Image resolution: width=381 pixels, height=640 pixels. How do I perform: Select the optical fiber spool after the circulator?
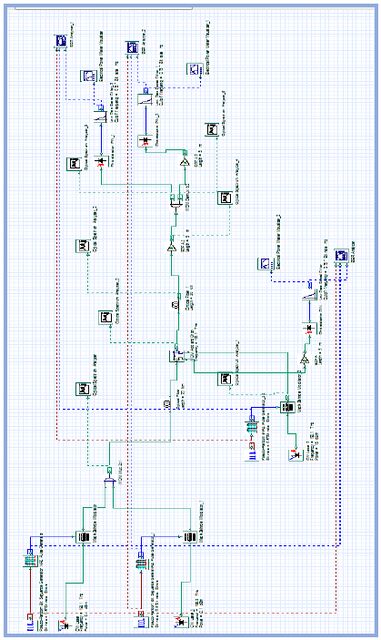pyautogui.click(x=173, y=304)
